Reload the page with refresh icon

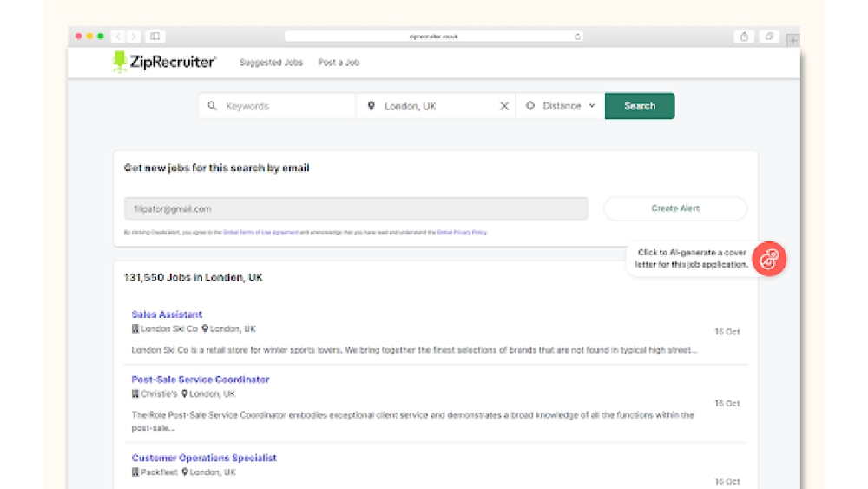[x=577, y=36]
